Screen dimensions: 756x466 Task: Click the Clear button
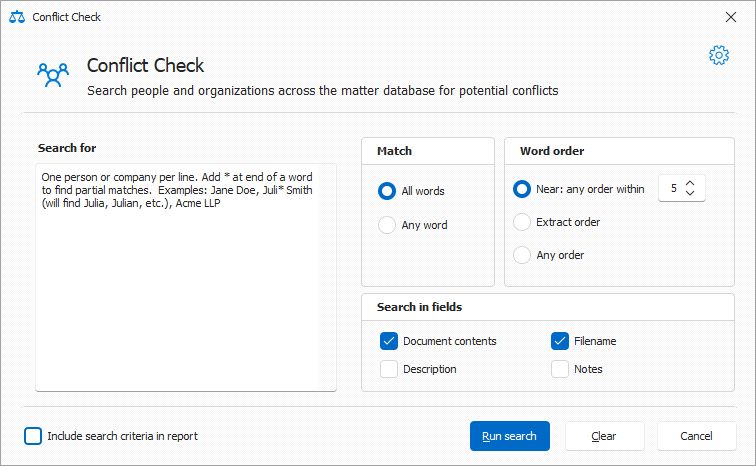605,436
